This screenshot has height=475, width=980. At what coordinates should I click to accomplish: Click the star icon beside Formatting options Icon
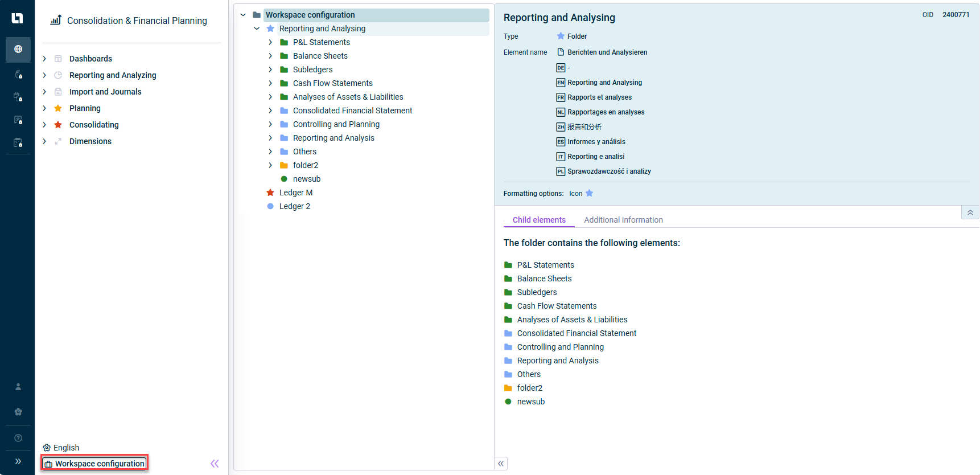(x=590, y=193)
